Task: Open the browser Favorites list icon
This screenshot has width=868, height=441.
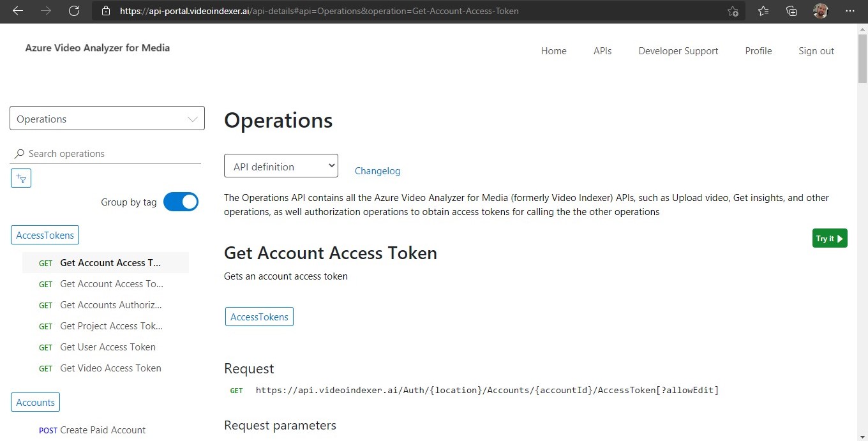Action: pos(763,11)
